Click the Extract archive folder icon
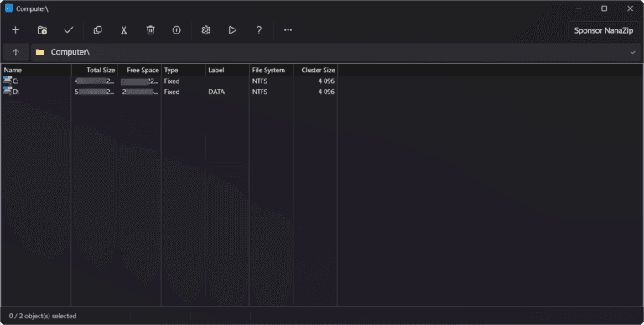Viewport: 644px width, 325px height. pyautogui.click(x=42, y=30)
